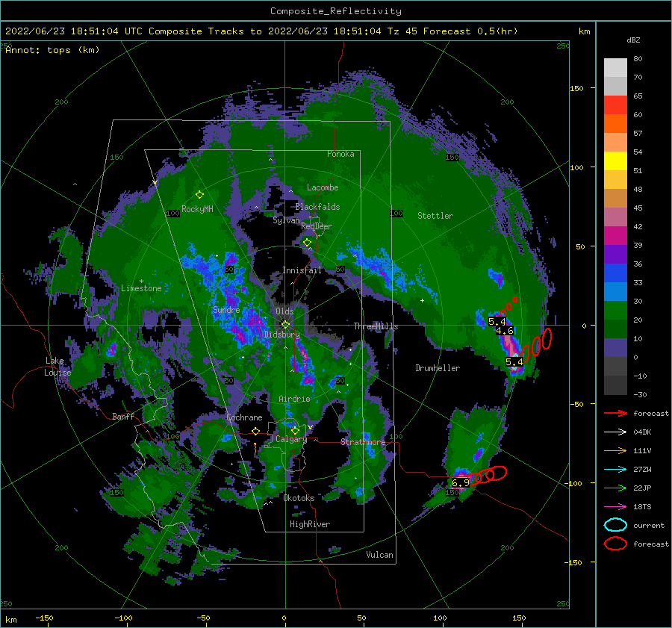672x628 pixels.
Task: Click the cyan 27ZW arrow in the legend
Action: tap(615, 470)
